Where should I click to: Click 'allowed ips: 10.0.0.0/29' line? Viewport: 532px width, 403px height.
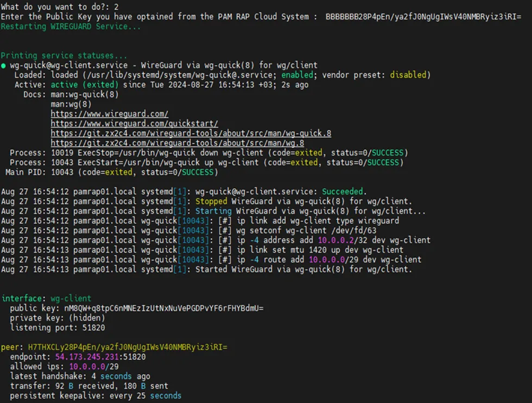pos(64,367)
